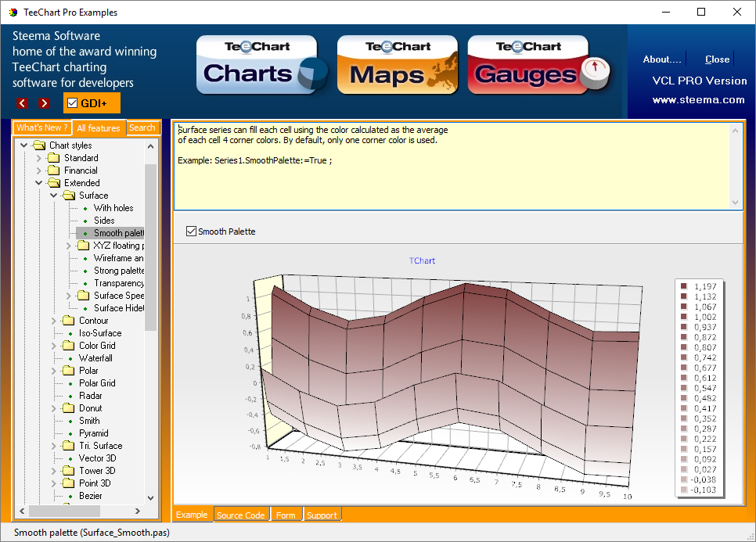Image resolution: width=756 pixels, height=542 pixels.
Task: Switch to the Form tab
Action: [x=286, y=515]
